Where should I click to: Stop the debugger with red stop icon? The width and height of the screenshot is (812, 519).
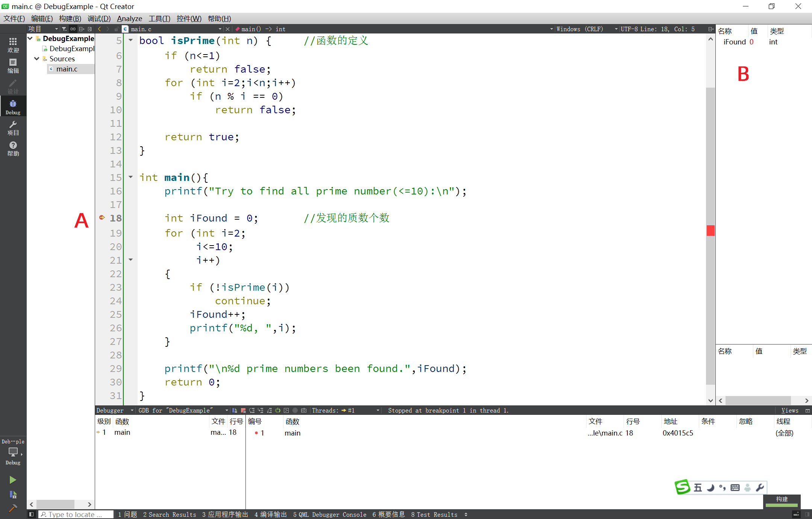(x=243, y=410)
